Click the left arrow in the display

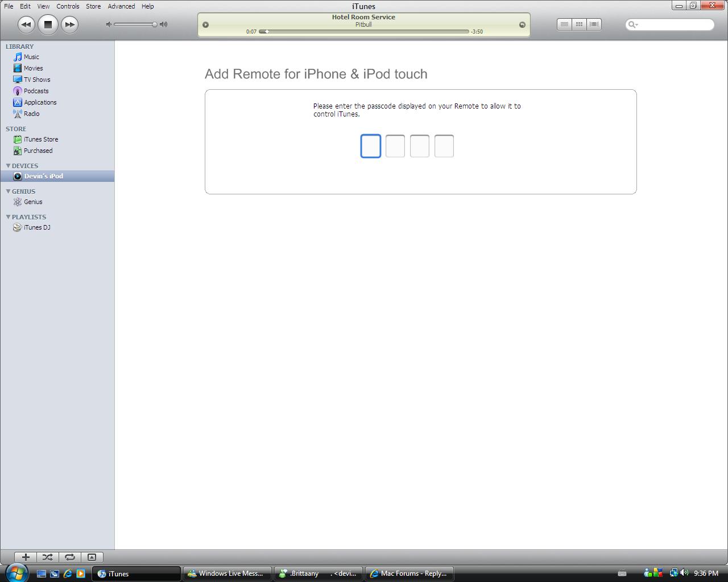tap(206, 24)
